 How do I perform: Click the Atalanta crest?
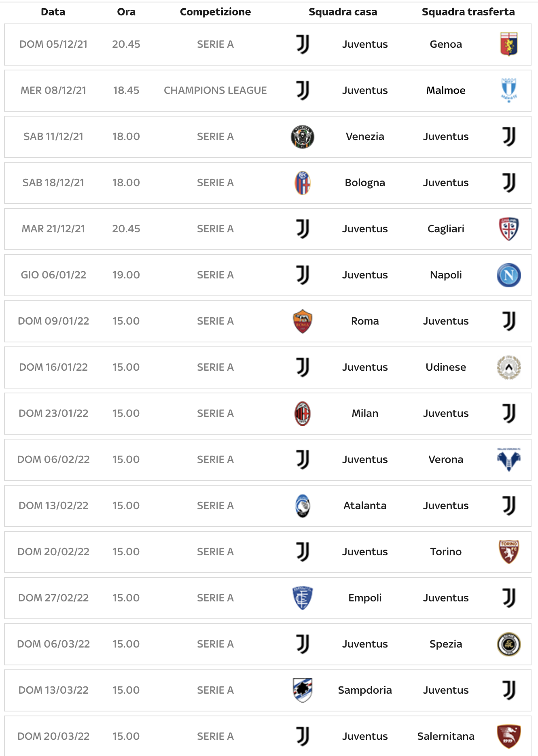(x=303, y=506)
